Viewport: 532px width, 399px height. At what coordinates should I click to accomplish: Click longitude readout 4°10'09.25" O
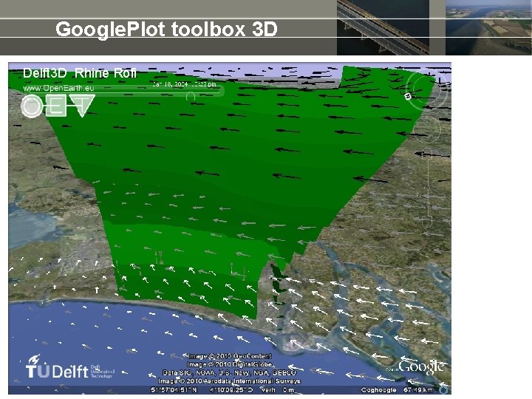[x=231, y=390]
